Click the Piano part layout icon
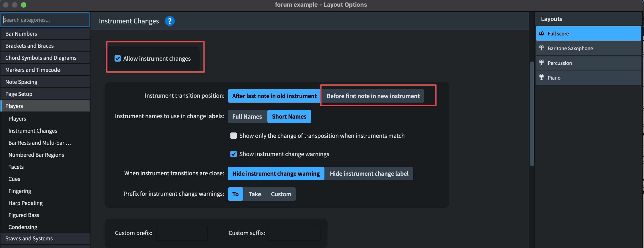This screenshot has width=644, height=248. [x=541, y=78]
